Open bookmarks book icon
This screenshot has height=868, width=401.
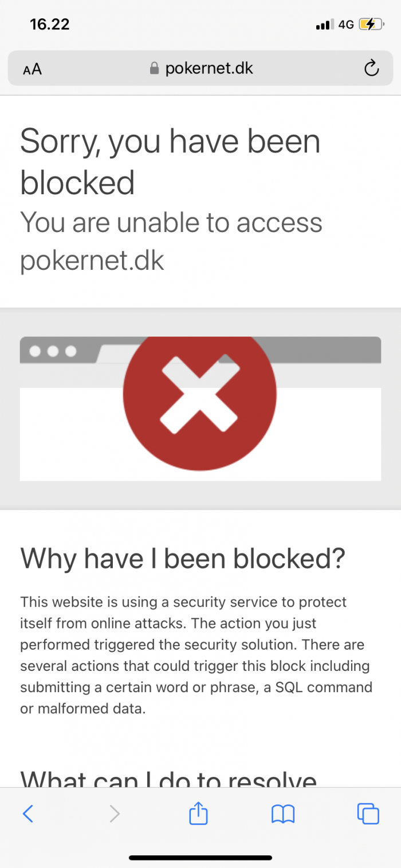point(283,814)
